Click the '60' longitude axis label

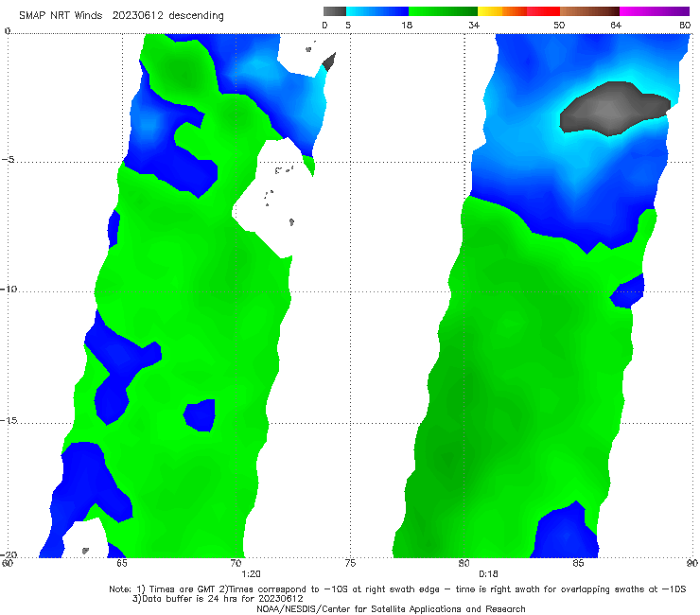click(8, 563)
